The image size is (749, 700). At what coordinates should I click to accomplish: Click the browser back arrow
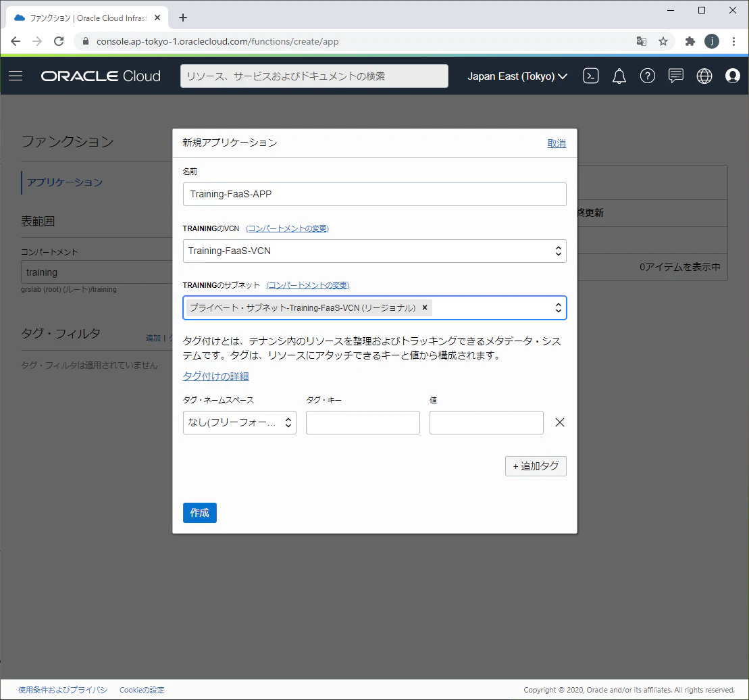pos(16,41)
